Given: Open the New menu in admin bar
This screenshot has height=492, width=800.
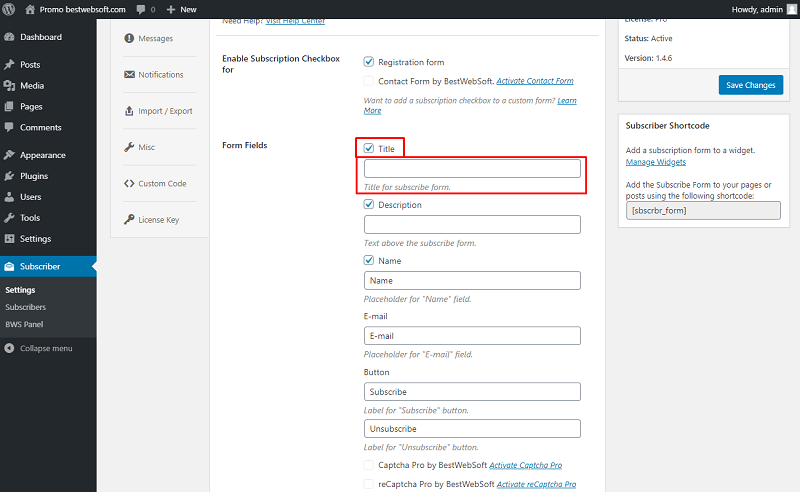Looking at the screenshot, I should pyautogui.click(x=182, y=9).
